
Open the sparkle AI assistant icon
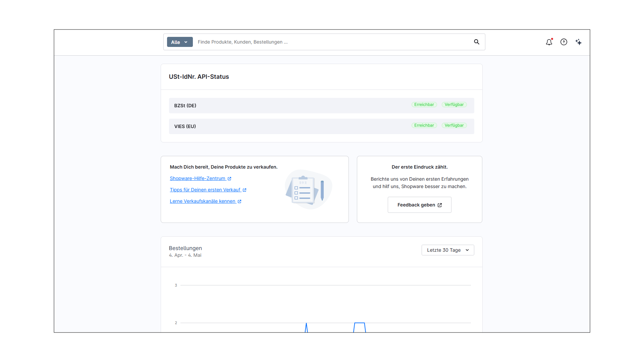pos(579,42)
